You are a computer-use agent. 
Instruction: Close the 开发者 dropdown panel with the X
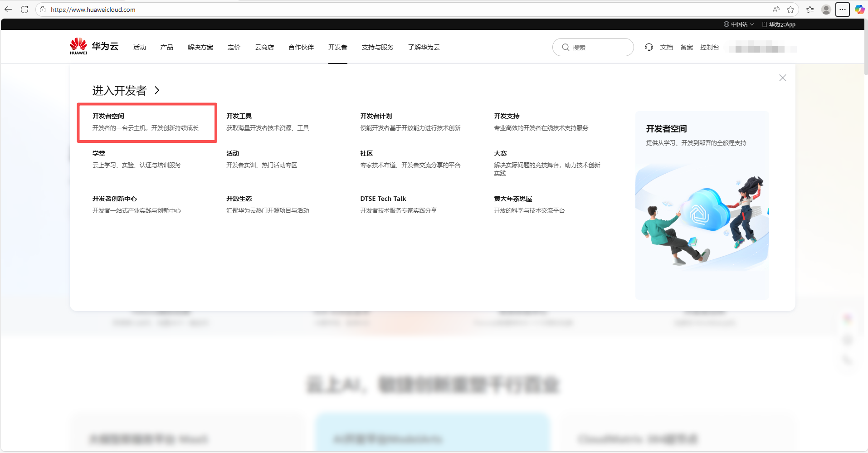pyautogui.click(x=783, y=78)
